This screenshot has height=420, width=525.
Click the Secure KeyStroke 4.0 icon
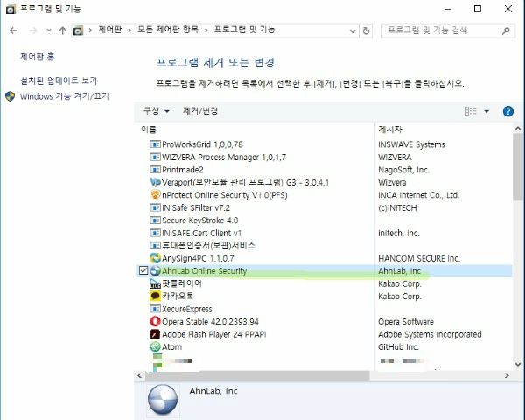pos(155,220)
